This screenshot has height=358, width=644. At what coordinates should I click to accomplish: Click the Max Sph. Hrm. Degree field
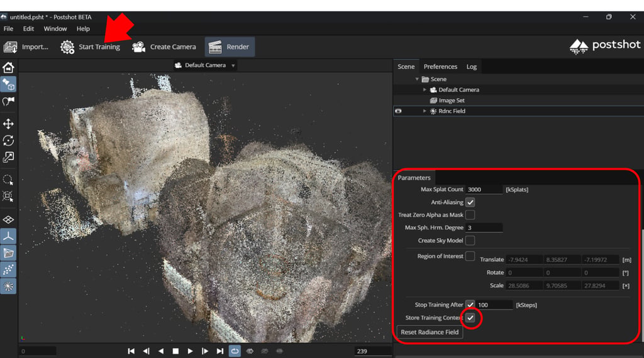[x=484, y=227]
